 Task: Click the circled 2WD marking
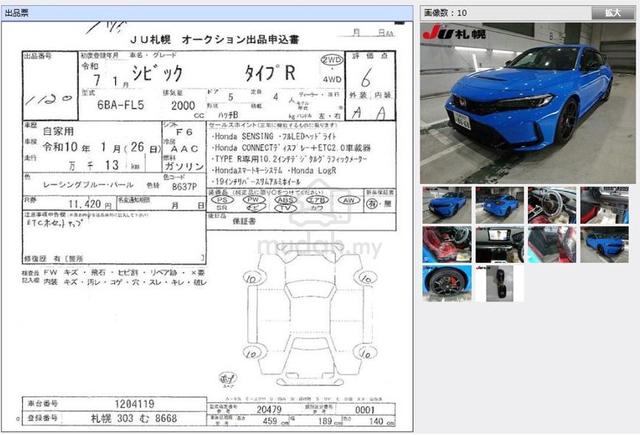[x=331, y=60]
